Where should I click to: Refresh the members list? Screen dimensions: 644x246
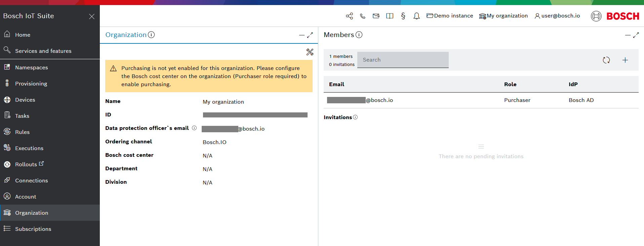coord(606,60)
